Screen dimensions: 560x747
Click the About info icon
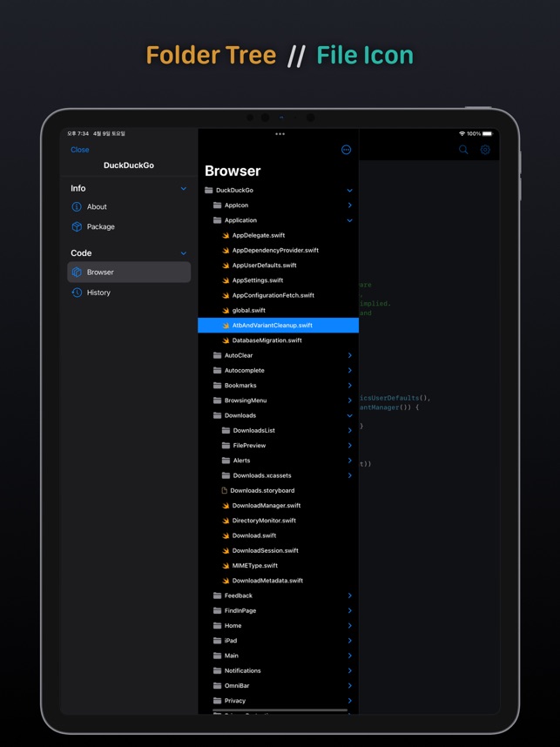(x=77, y=206)
